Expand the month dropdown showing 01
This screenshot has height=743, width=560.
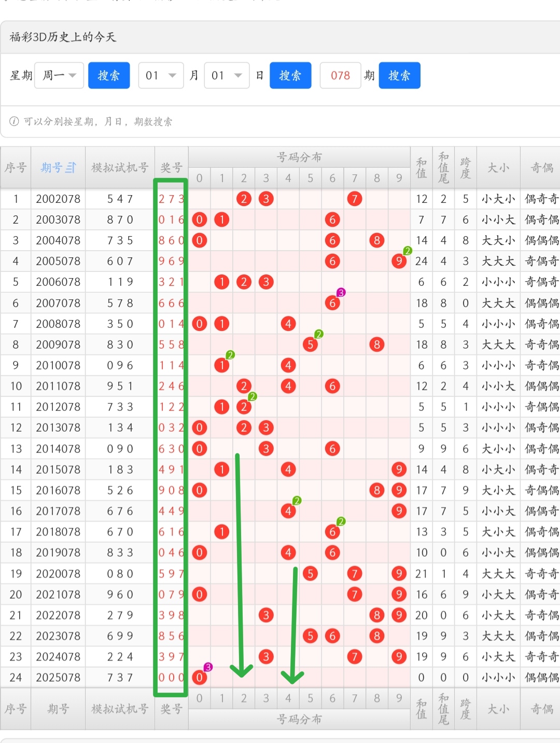(x=161, y=76)
